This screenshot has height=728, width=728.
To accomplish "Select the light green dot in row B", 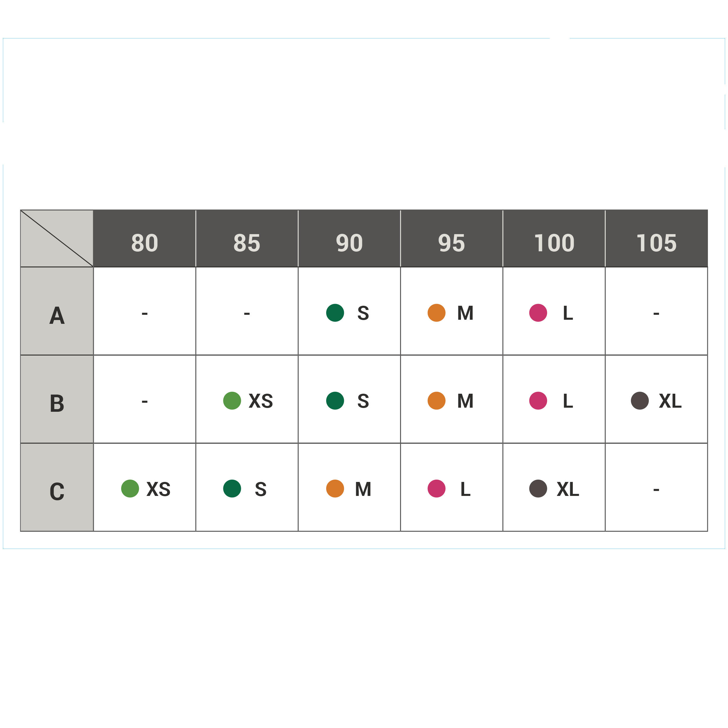I will point(232,401).
